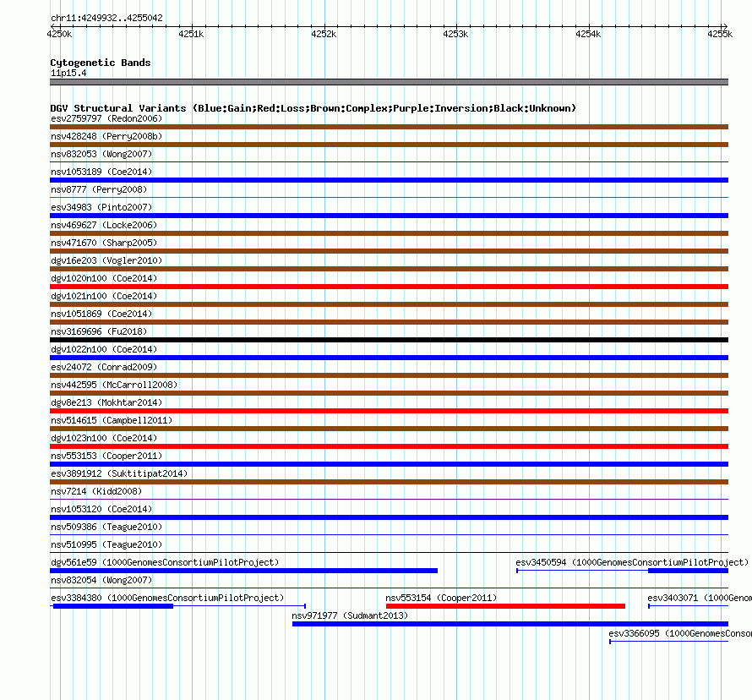
Task: Open the esv34983 (Pinto2007) variant label
Action: click(101, 207)
